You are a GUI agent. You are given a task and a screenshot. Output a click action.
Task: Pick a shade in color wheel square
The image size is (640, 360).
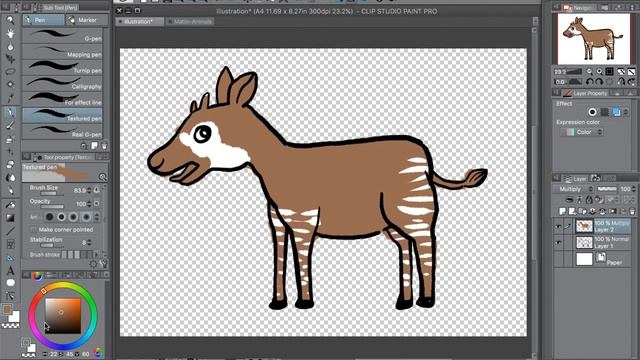(x=62, y=316)
